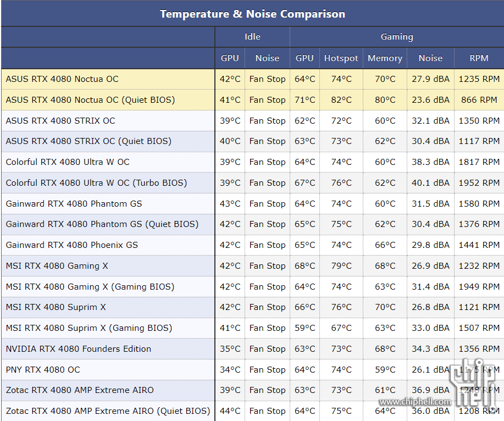Viewport: 504px width, 421px height.
Task: Click the '1817 RPM' cell
Action: 479,162
